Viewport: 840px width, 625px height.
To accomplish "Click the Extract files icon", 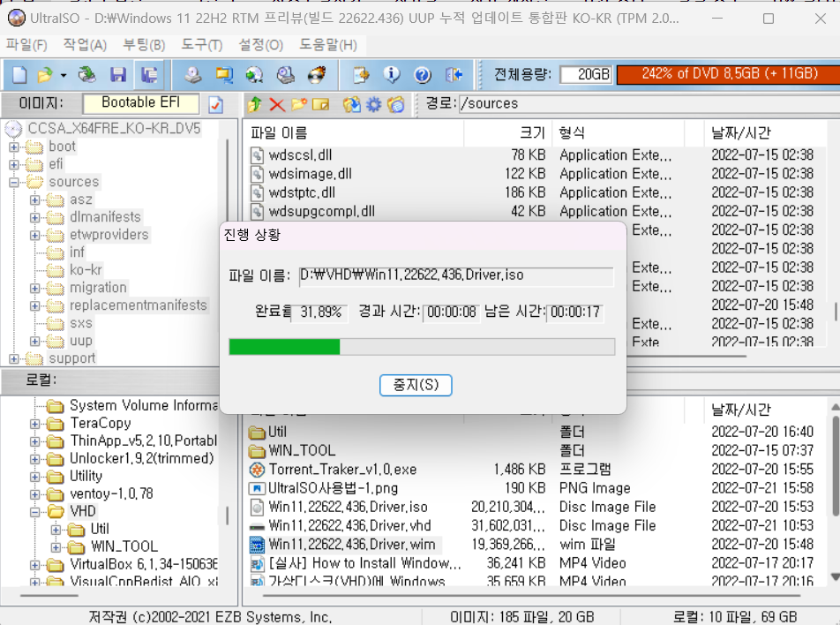I will 351,104.
